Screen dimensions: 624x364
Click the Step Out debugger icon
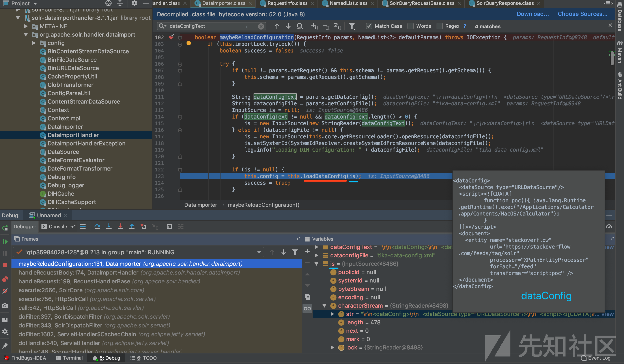(132, 227)
